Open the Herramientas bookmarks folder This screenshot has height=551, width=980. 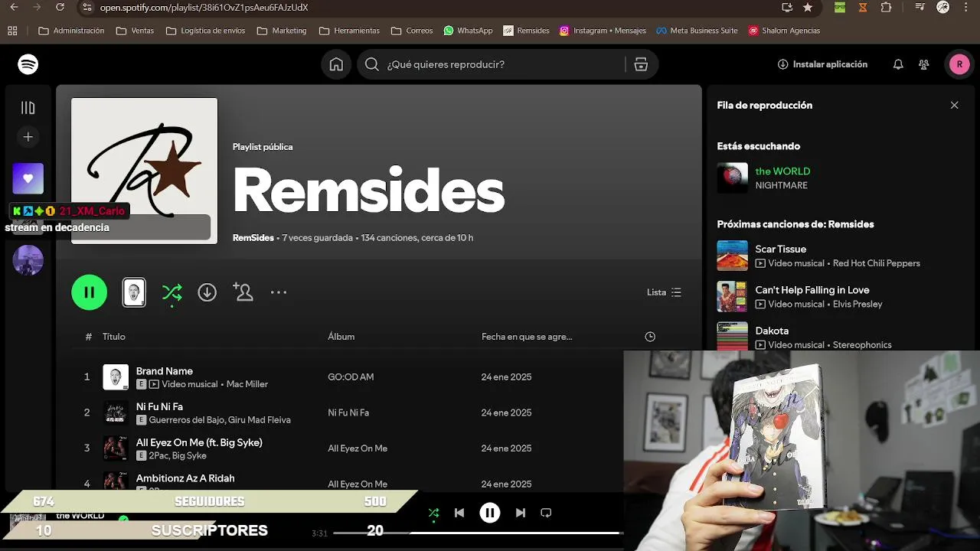tap(349, 31)
